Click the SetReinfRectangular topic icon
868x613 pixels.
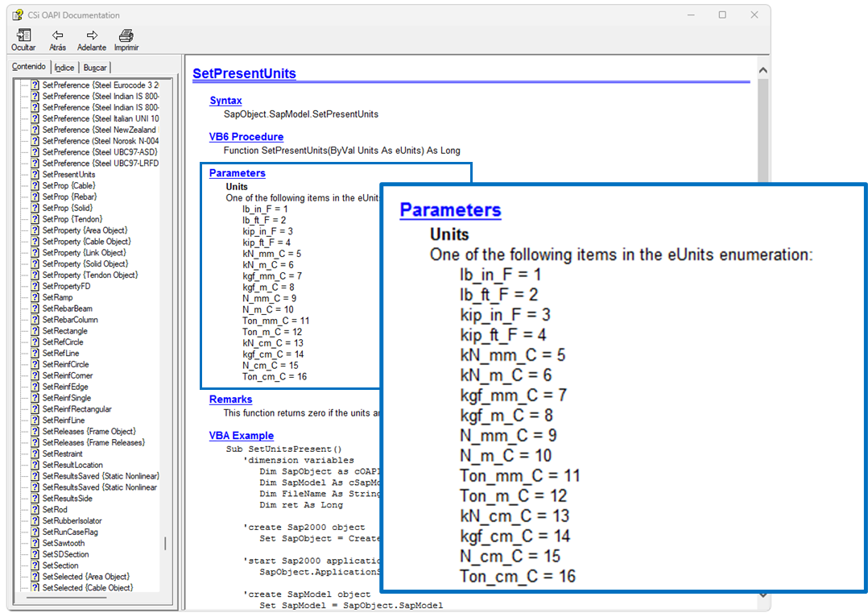[35, 408]
